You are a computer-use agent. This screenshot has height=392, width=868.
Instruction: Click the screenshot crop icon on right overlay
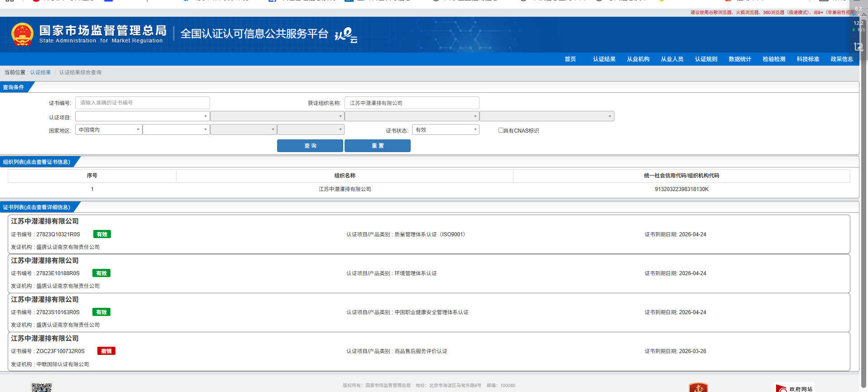click(x=858, y=47)
